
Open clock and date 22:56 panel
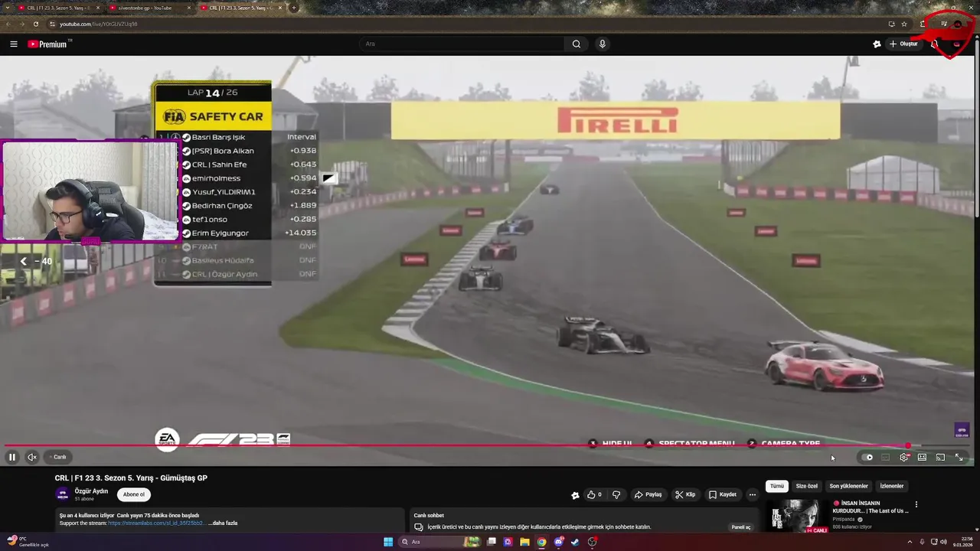[x=963, y=542]
